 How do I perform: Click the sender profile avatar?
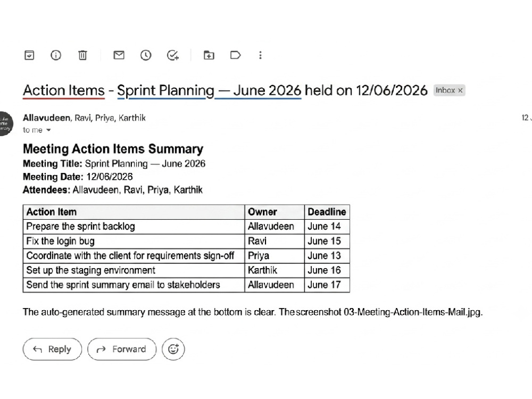coord(5,123)
